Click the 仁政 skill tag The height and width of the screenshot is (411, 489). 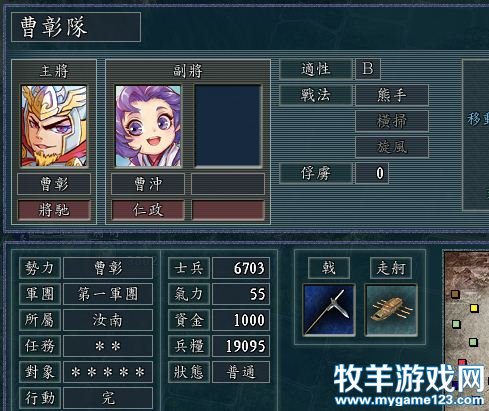pos(148,210)
